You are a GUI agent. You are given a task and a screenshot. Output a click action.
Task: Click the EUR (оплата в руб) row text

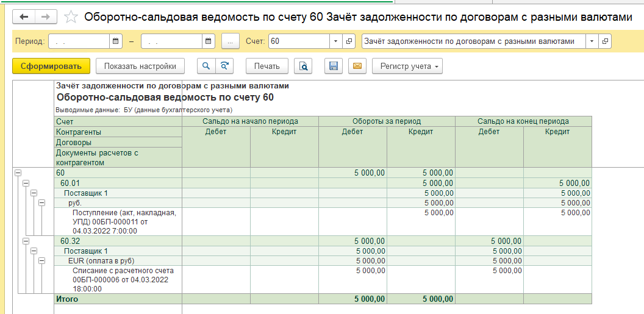(x=101, y=260)
